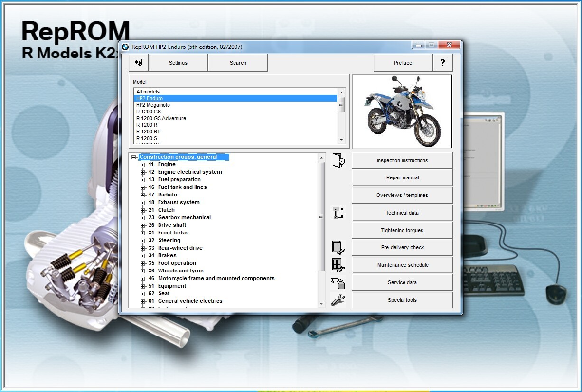
Task: Select the 51 Equipment label
Action: [167, 286]
